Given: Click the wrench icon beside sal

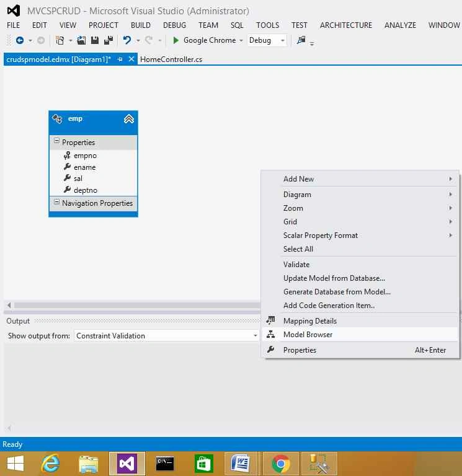Looking at the screenshot, I should click(x=67, y=178).
